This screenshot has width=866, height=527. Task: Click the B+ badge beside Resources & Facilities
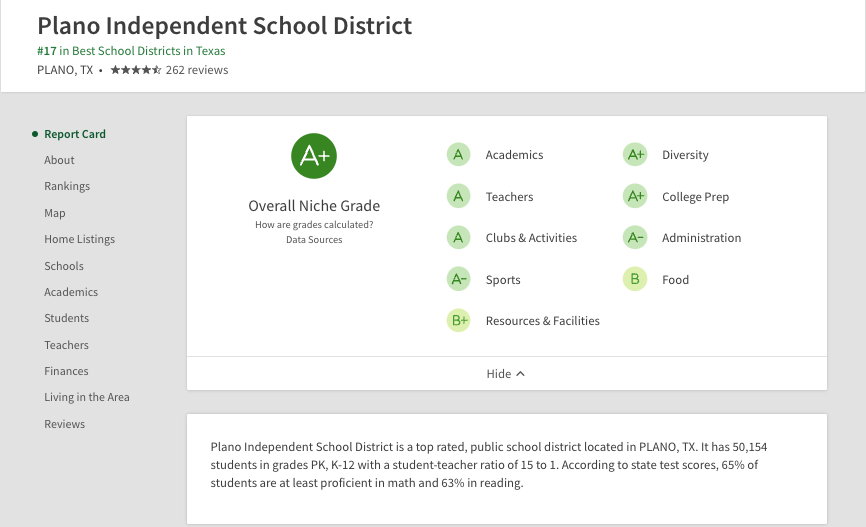click(458, 320)
